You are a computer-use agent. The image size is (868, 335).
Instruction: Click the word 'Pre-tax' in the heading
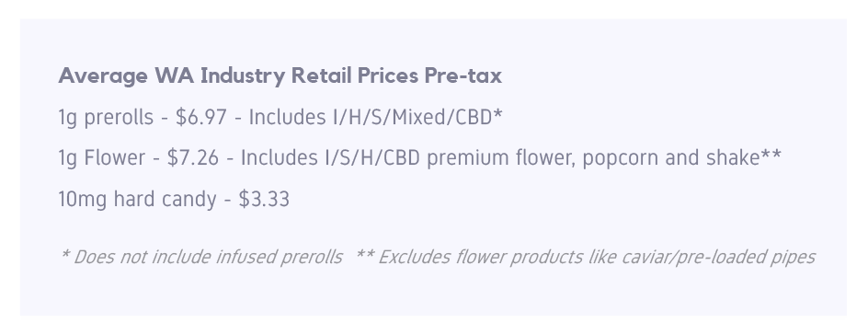pyautogui.click(x=463, y=75)
